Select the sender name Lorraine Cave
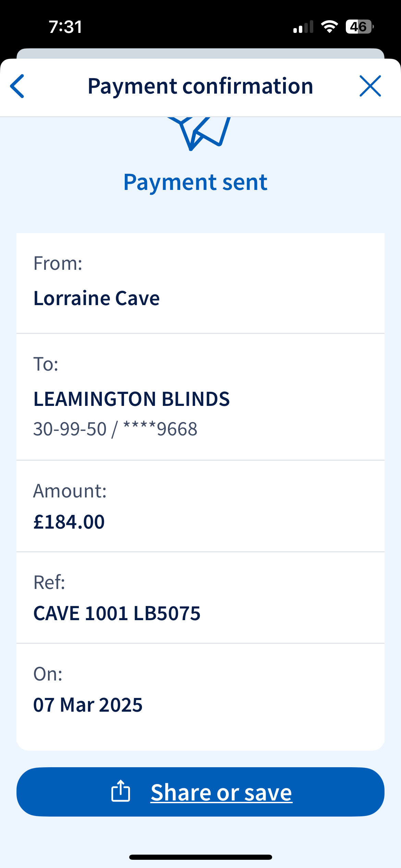401x868 pixels. click(x=97, y=298)
